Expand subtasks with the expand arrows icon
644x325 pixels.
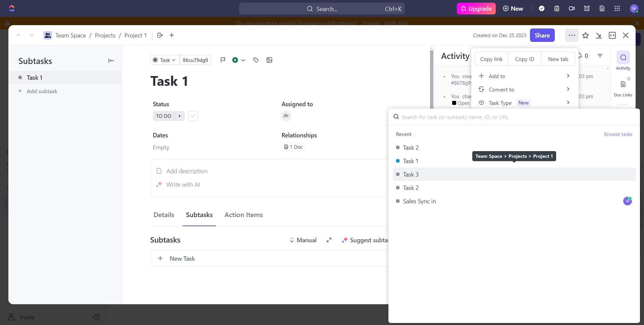pyautogui.click(x=329, y=240)
